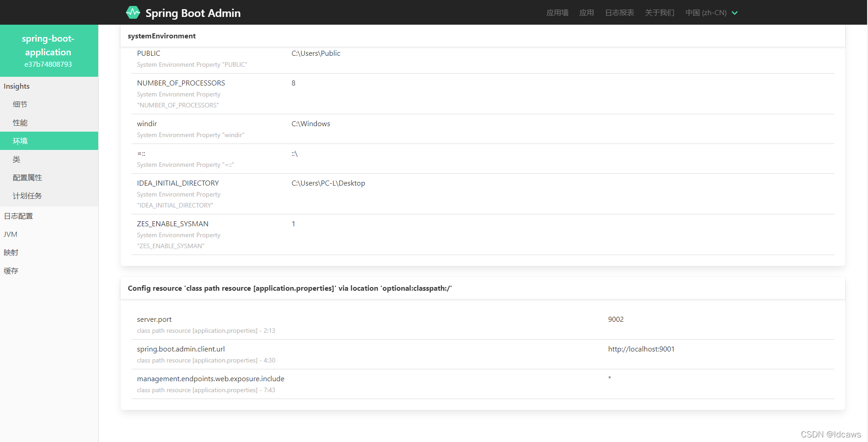Click the NUMBER_OF_PROCESSORS value 8
This screenshot has height=442, width=868.
(x=294, y=83)
